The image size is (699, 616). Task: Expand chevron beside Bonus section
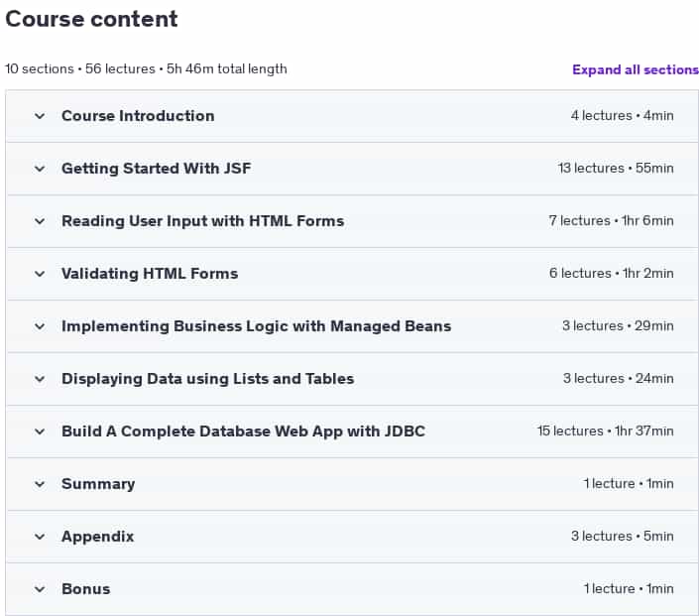[40, 589]
